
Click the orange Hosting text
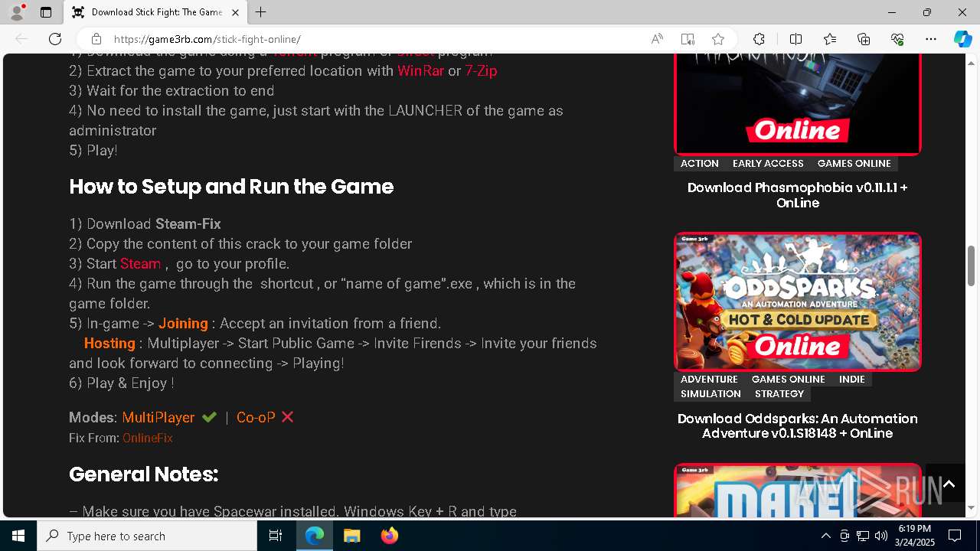109,343
